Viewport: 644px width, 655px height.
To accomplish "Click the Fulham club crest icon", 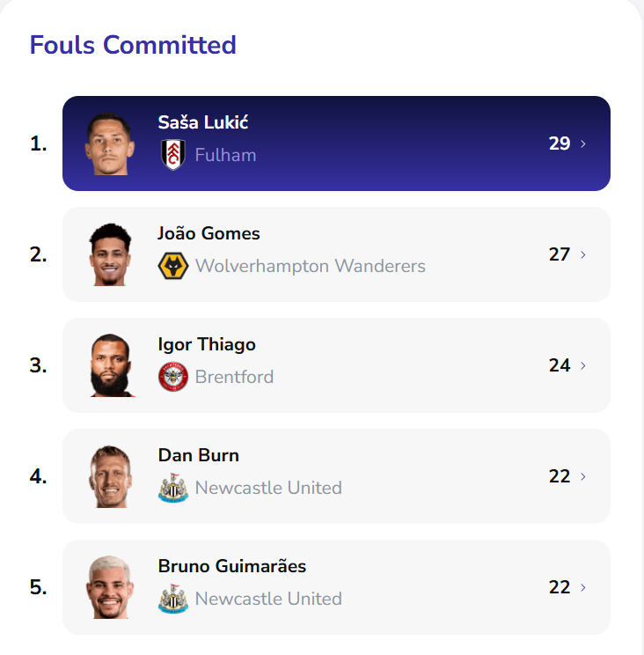I will coord(173,155).
